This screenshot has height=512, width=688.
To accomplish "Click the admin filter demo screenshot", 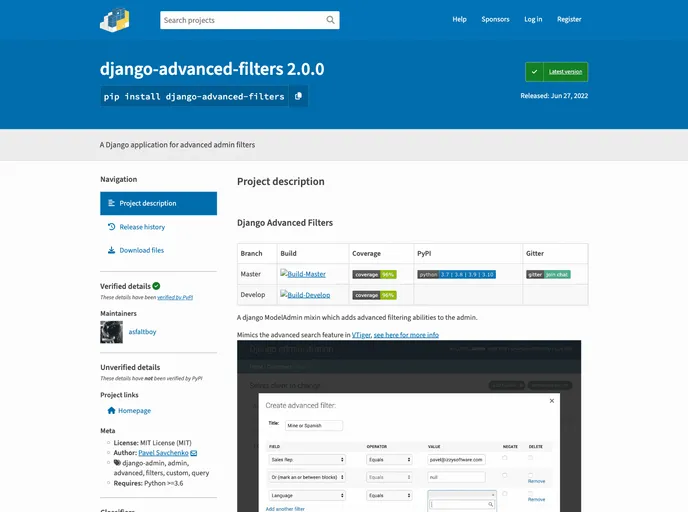I will coord(409,426).
